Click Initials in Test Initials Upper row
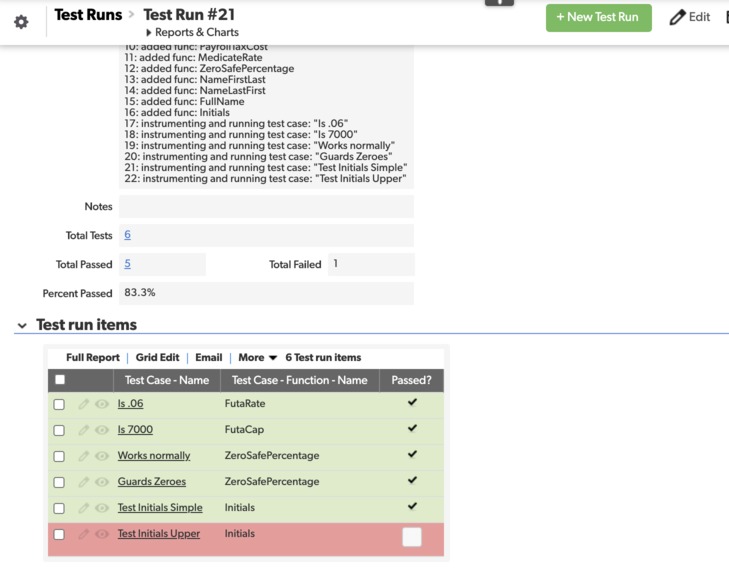 pyautogui.click(x=239, y=534)
